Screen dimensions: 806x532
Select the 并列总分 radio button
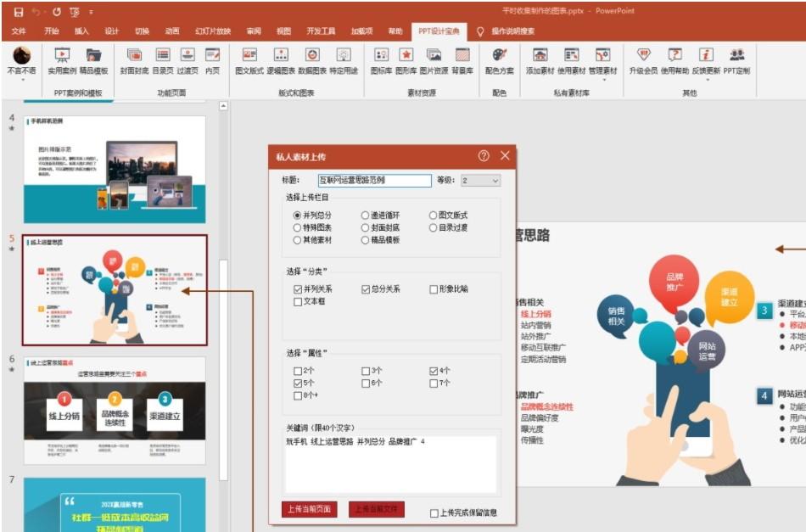(297, 215)
